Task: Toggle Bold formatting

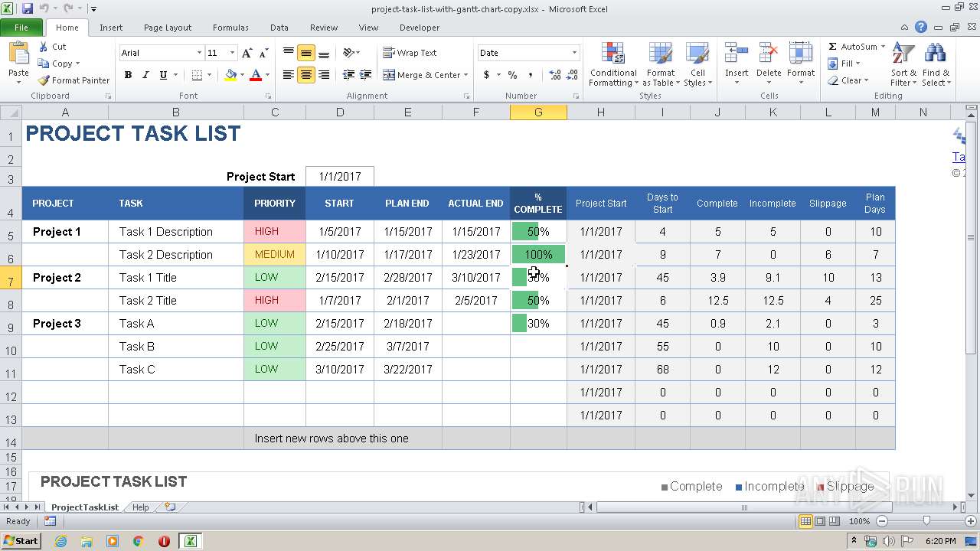Action: (128, 75)
